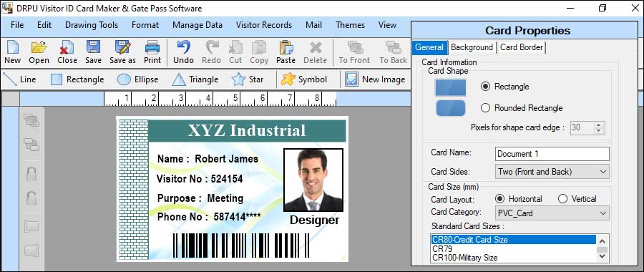Select the XYZ Industrial title on card

pos(247,130)
